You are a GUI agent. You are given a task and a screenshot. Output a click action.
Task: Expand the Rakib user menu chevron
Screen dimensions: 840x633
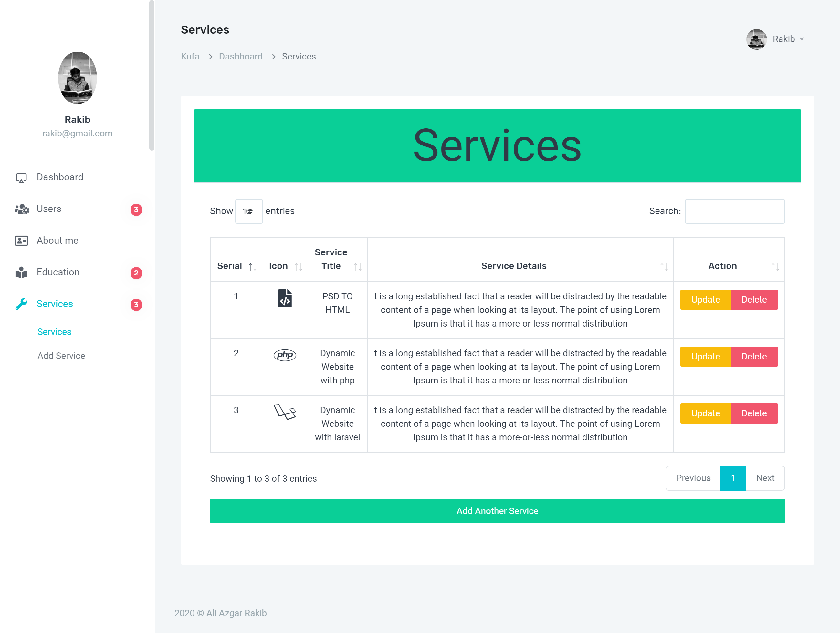tap(802, 39)
